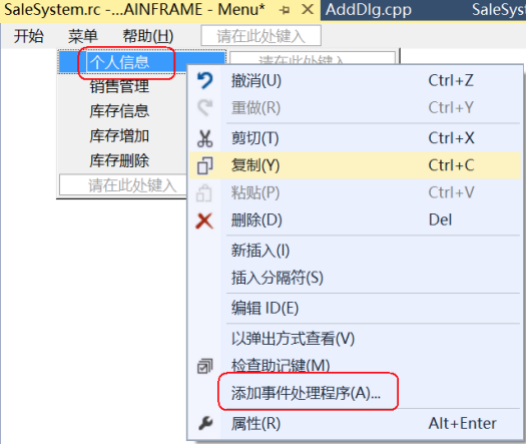This screenshot has height=446, width=528.
Task: Choose 编辑 ID(E) from context menu
Action: pyautogui.click(x=355, y=308)
